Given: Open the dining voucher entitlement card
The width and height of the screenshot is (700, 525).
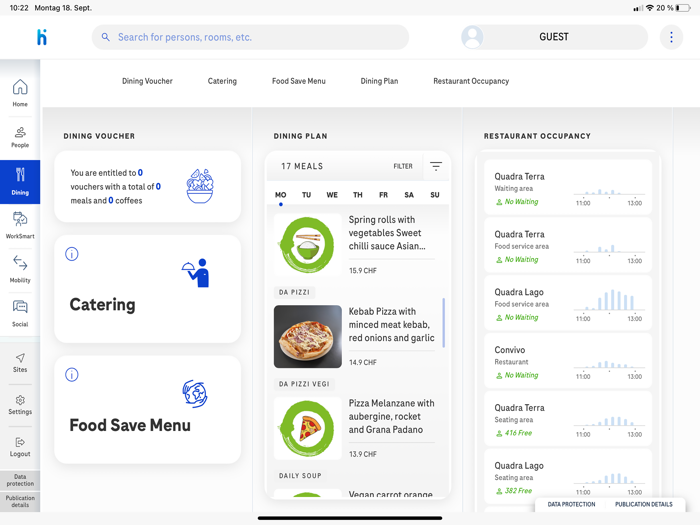Looking at the screenshot, I should click(147, 186).
